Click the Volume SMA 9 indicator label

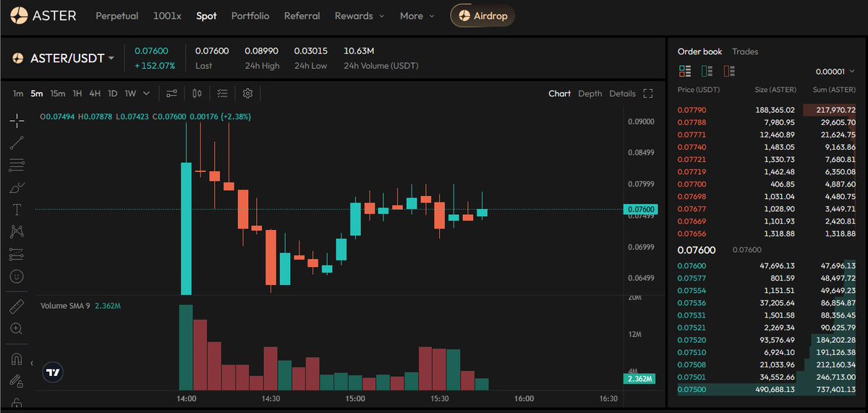67,306
